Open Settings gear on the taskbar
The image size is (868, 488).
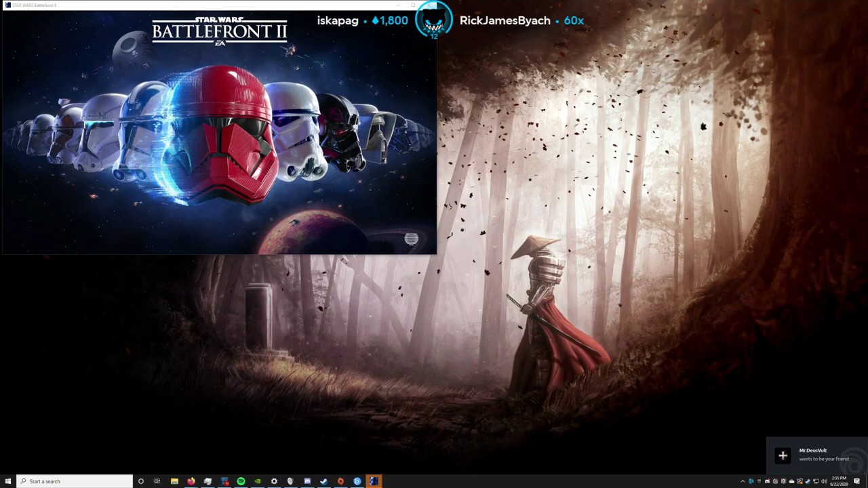(274, 481)
